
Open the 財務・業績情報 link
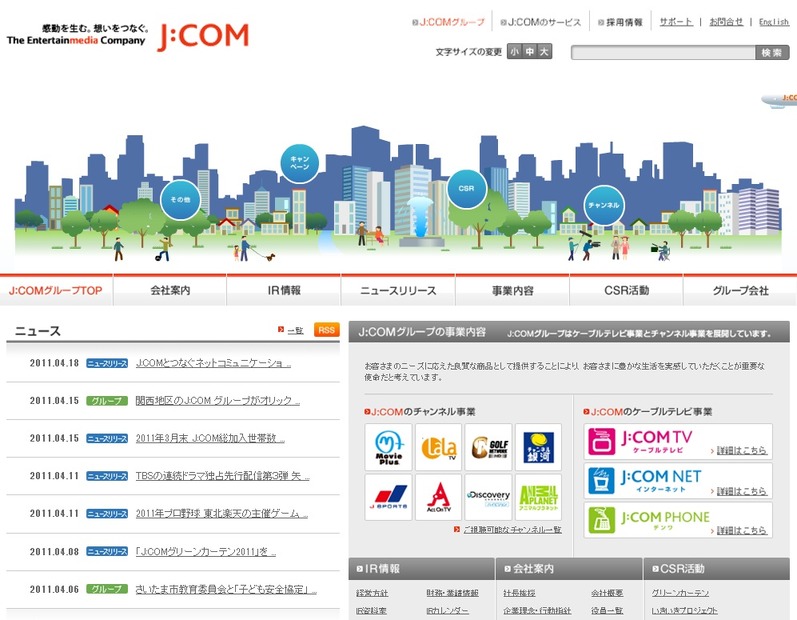452,593
